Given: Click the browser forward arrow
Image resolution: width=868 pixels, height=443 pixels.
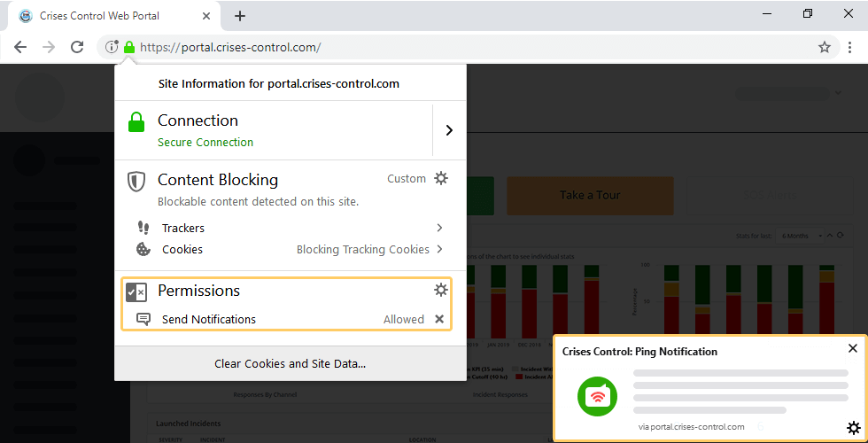Looking at the screenshot, I should (x=49, y=47).
